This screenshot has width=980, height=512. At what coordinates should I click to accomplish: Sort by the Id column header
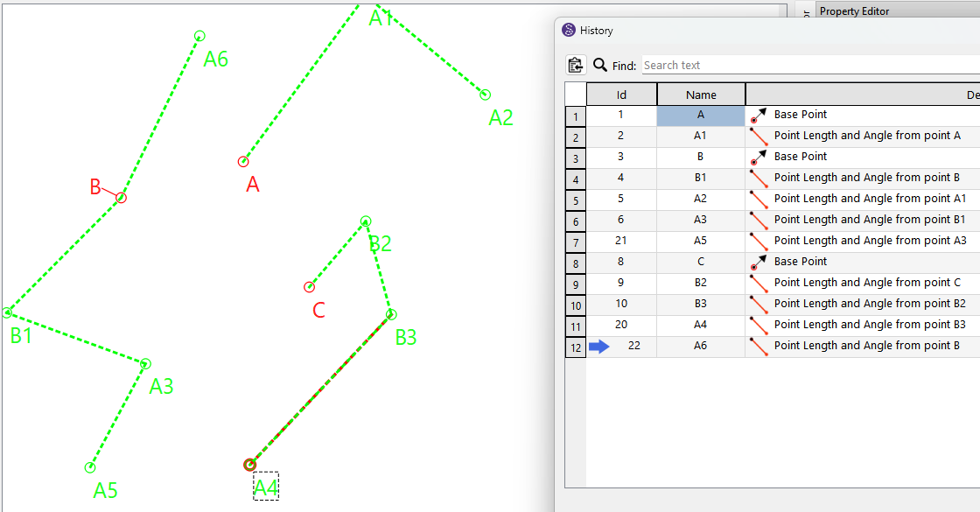tap(621, 95)
